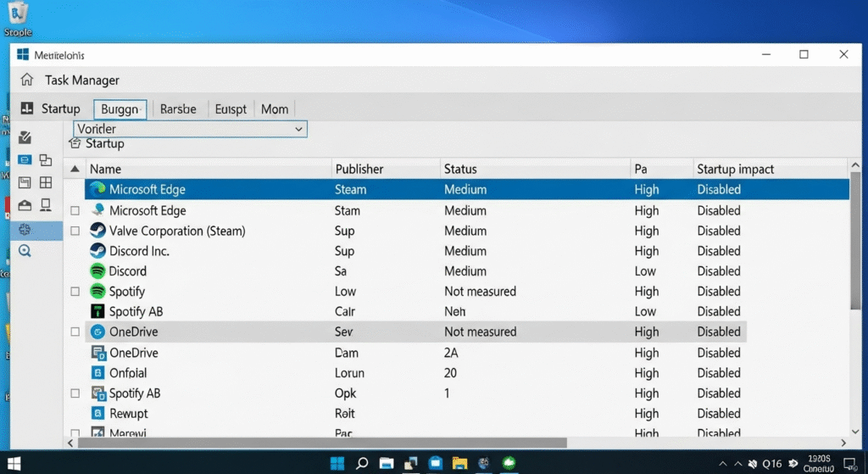Open Windows Start from the centered taskbar
Image resolution: width=868 pixels, height=474 pixels.
tap(337, 463)
